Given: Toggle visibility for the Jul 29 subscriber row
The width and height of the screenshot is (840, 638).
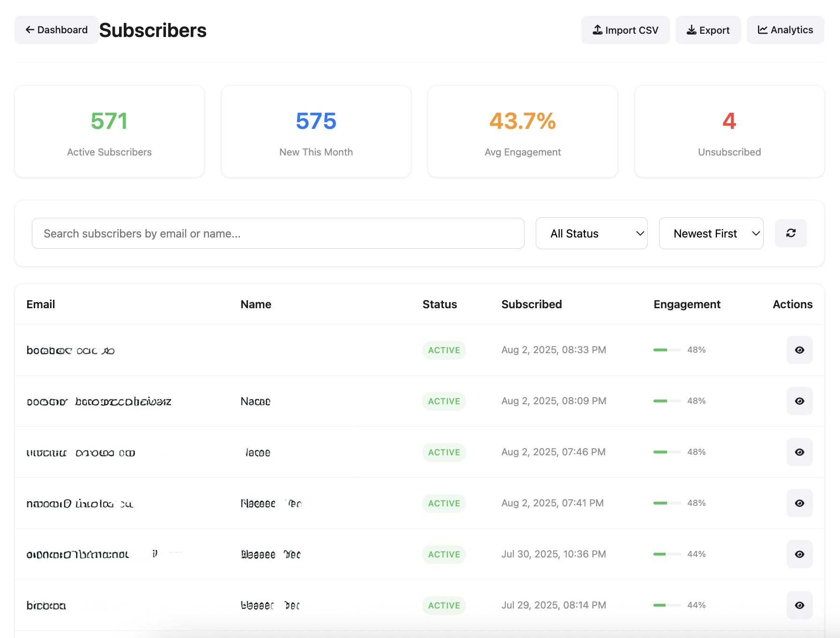Looking at the screenshot, I should (799, 605).
